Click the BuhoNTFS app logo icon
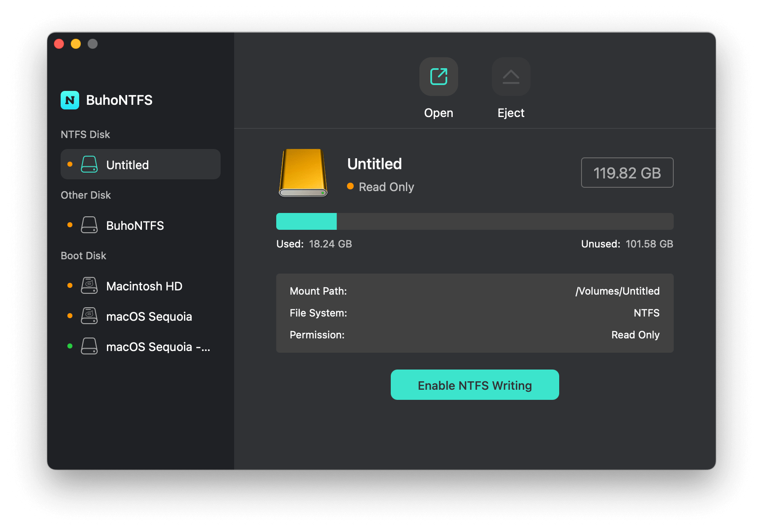Screen dimensions: 763x532 point(70,100)
